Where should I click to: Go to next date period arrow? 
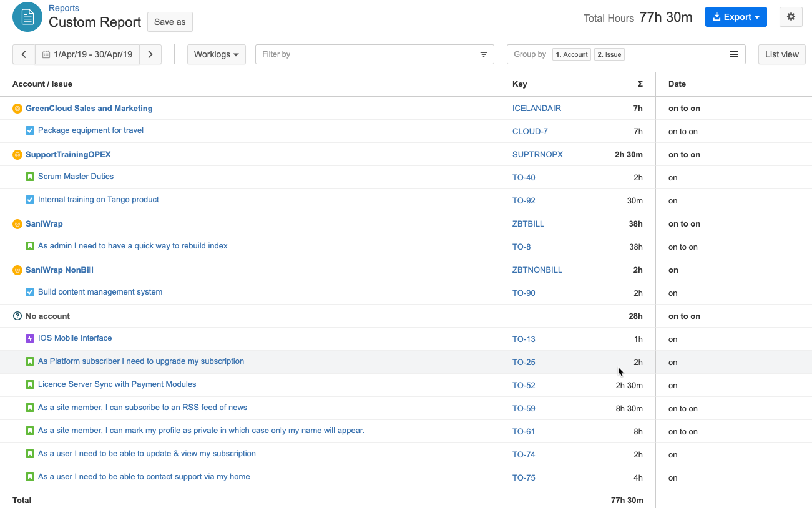(x=150, y=54)
